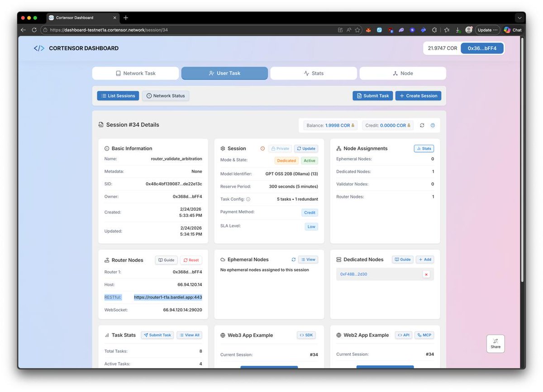Viewport: 543px width, 392px height.
Task: Click the wallet address 0x36...bFF4 button
Action: pyautogui.click(x=482, y=48)
